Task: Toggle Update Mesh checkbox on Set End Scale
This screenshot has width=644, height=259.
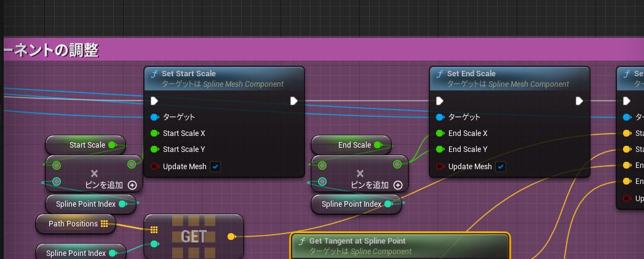Action: (501, 167)
